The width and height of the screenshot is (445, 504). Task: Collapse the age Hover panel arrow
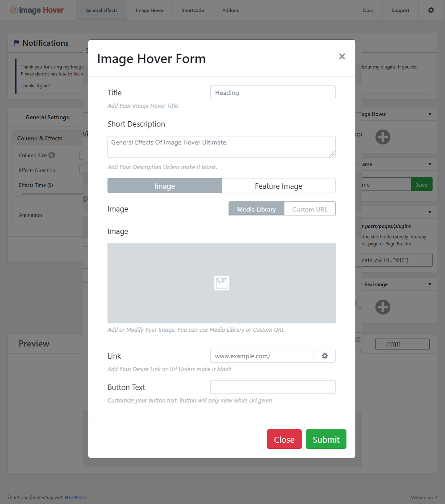click(430, 114)
